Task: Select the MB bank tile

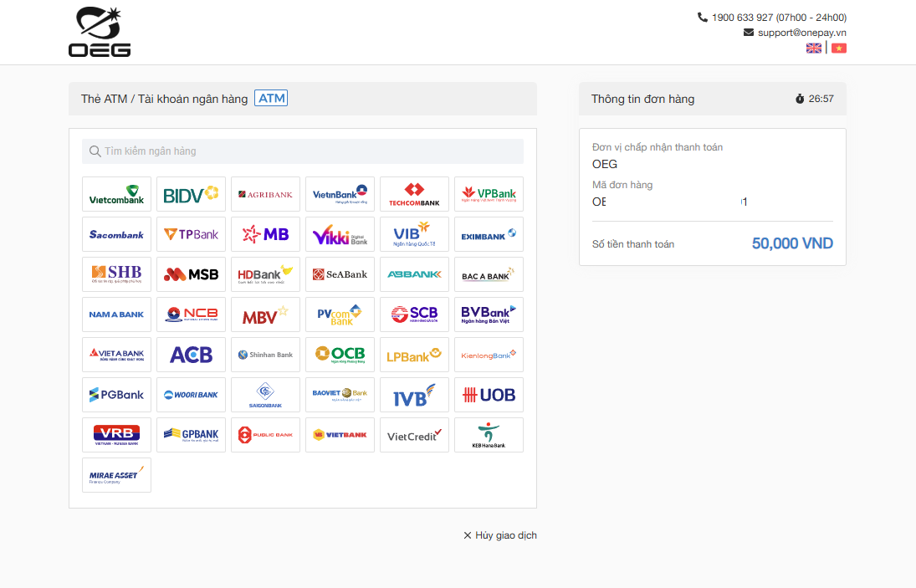Action: (x=266, y=234)
